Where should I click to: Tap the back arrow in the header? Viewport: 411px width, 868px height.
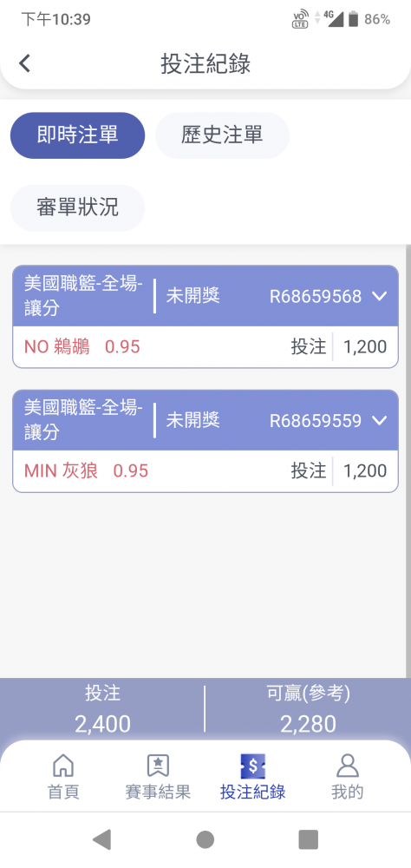tap(25, 63)
